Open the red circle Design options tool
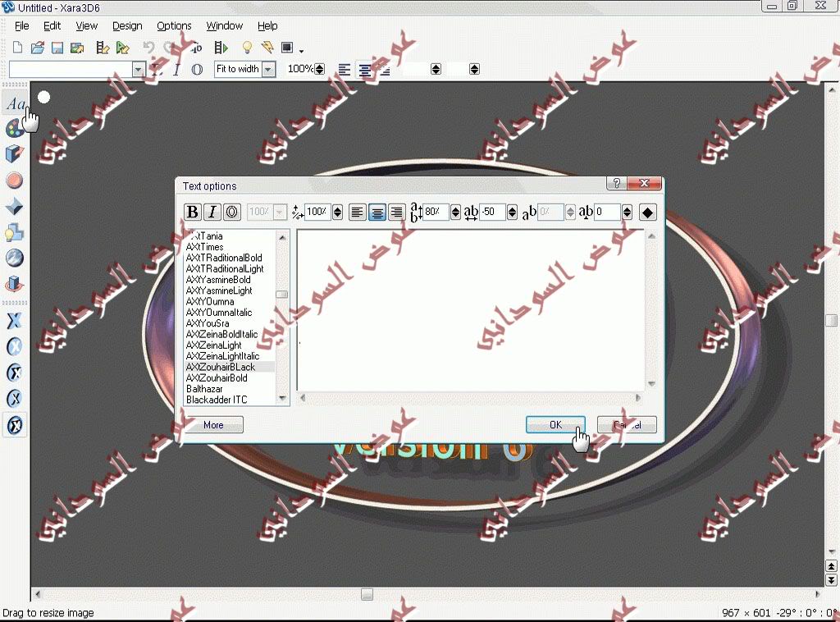This screenshot has height=622, width=840. (x=15, y=181)
